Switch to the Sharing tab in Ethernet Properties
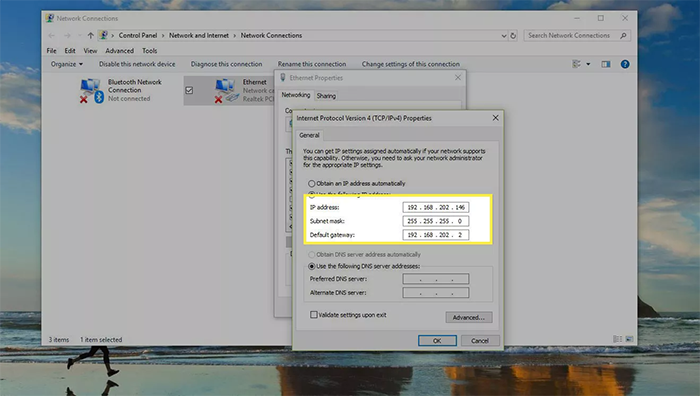The image size is (700, 396). coord(326,96)
